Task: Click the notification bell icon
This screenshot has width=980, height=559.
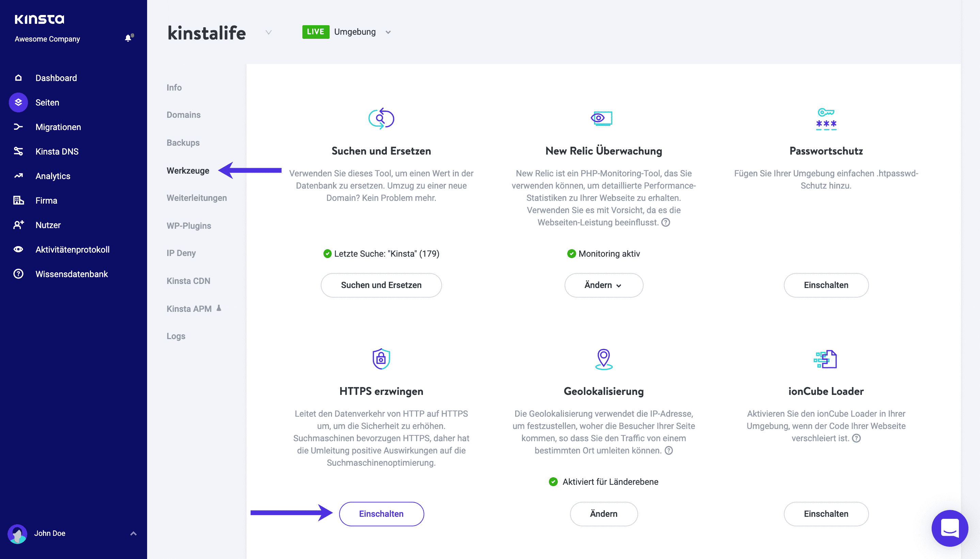Action: pyautogui.click(x=129, y=38)
